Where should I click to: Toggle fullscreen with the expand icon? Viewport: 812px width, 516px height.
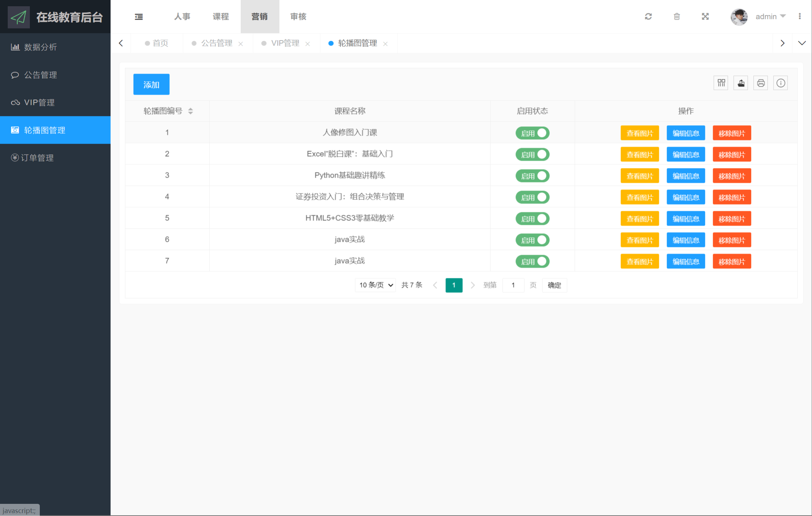(705, 17)
